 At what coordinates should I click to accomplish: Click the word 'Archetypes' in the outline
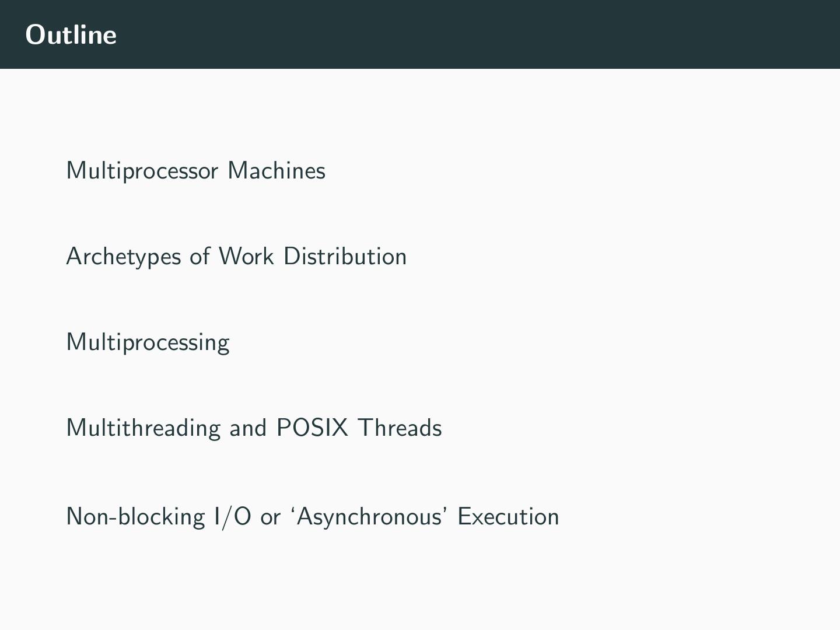pyautogui.click(x=124, y=257)
